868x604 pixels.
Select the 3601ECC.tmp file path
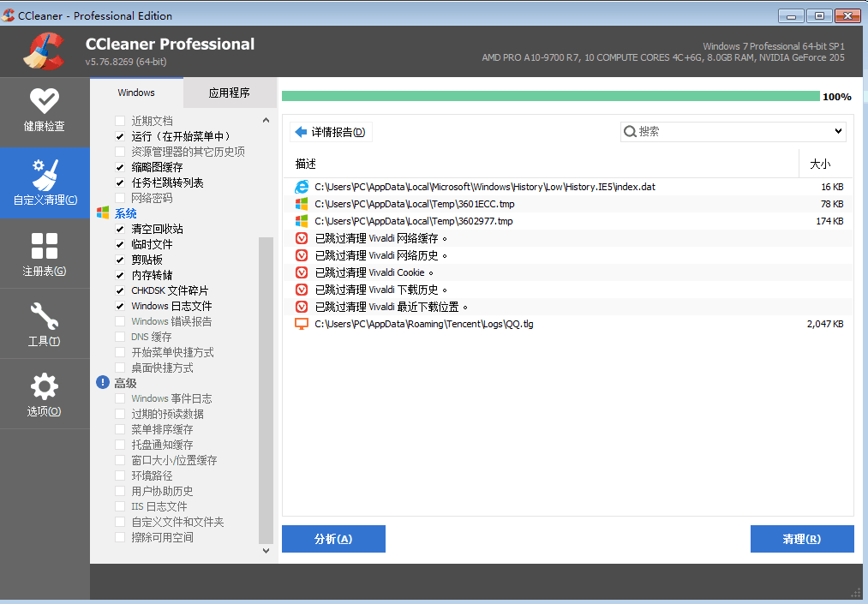415,204
